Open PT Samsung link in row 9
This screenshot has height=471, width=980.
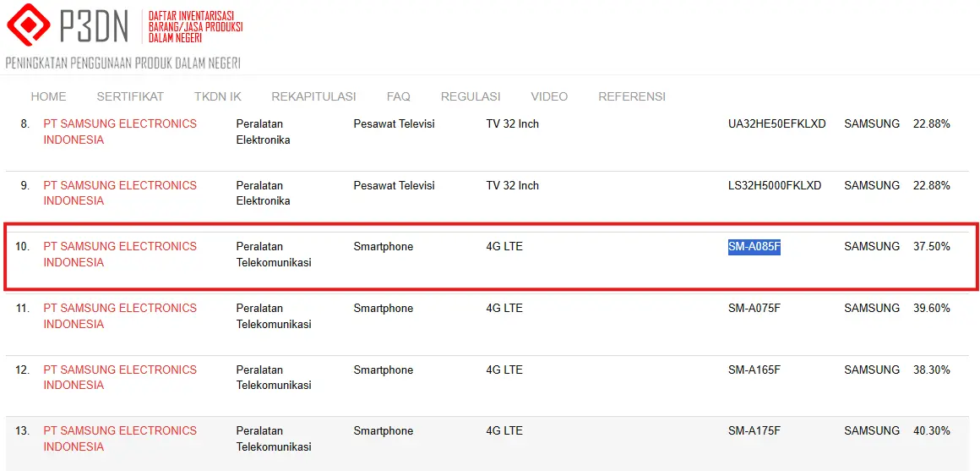click(x=120, y=194)
